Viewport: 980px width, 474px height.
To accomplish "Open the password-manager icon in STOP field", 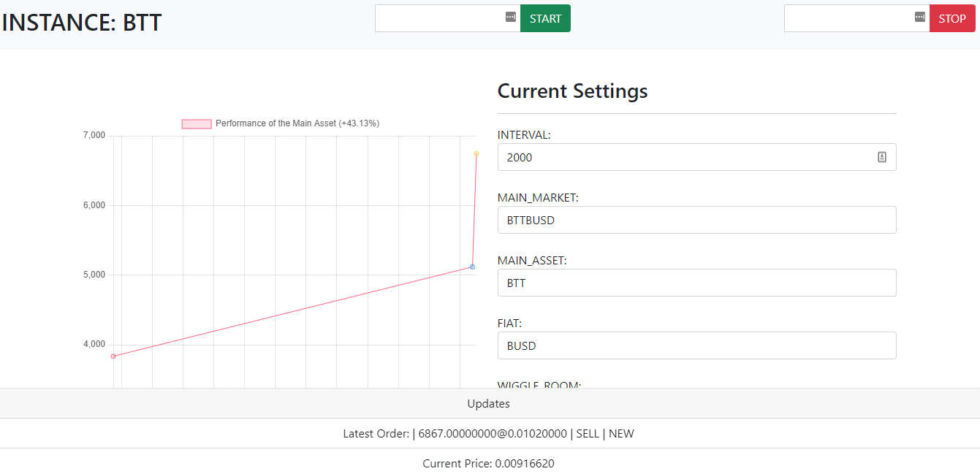I will [920, 17].
